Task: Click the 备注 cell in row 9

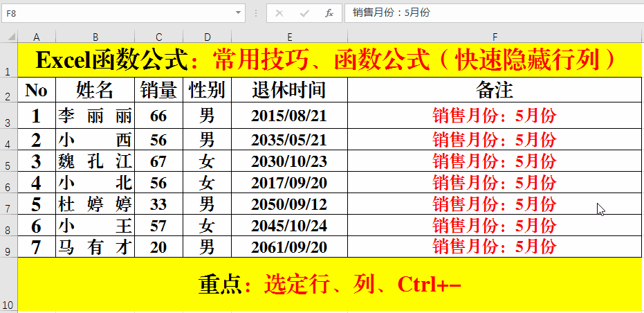Action: (495, 246)
